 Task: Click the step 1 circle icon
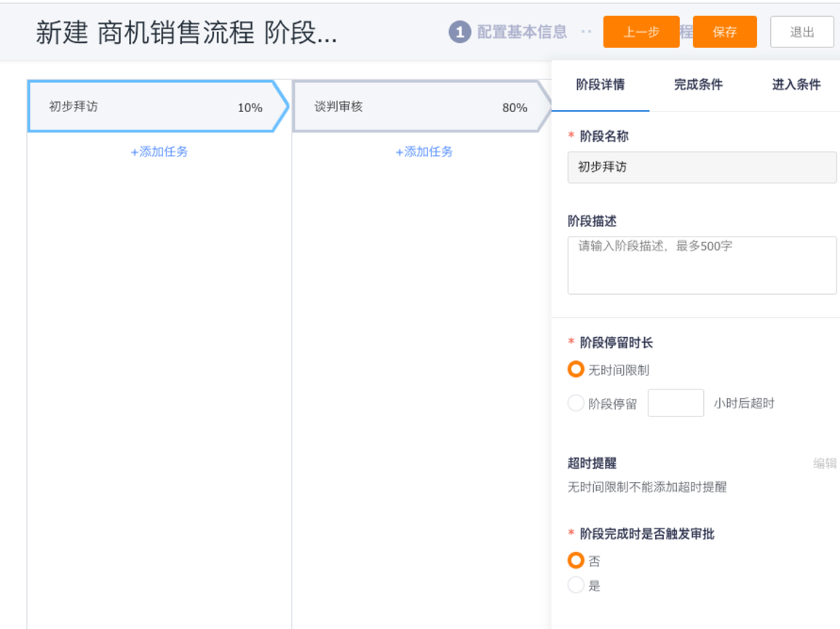pyautogui.click(x=459, y=32)
